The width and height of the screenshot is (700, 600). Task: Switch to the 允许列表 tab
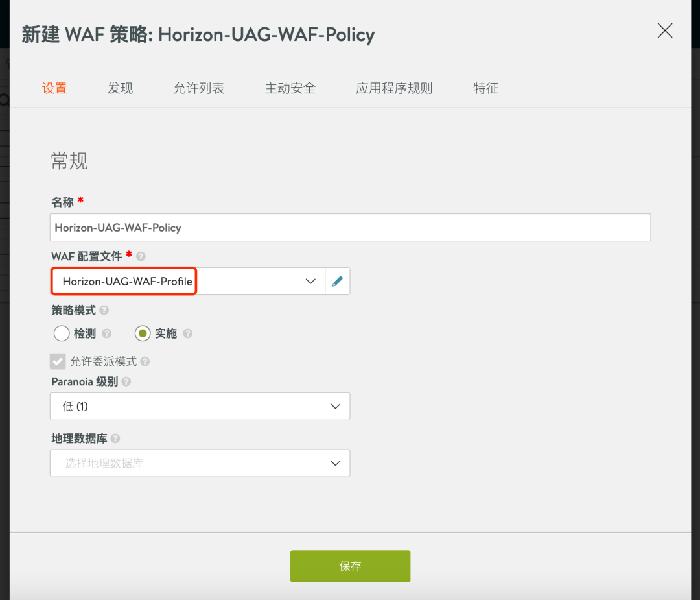199,88
